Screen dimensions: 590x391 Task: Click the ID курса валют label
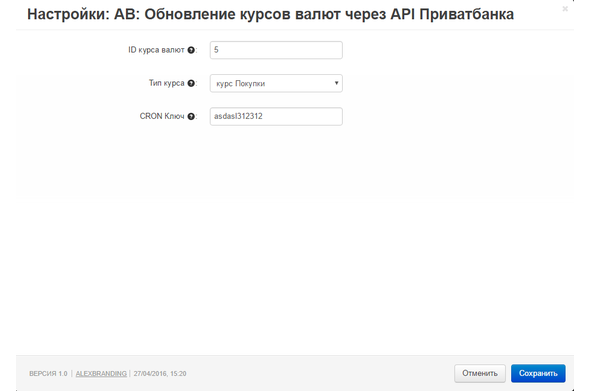coord(156,50)
